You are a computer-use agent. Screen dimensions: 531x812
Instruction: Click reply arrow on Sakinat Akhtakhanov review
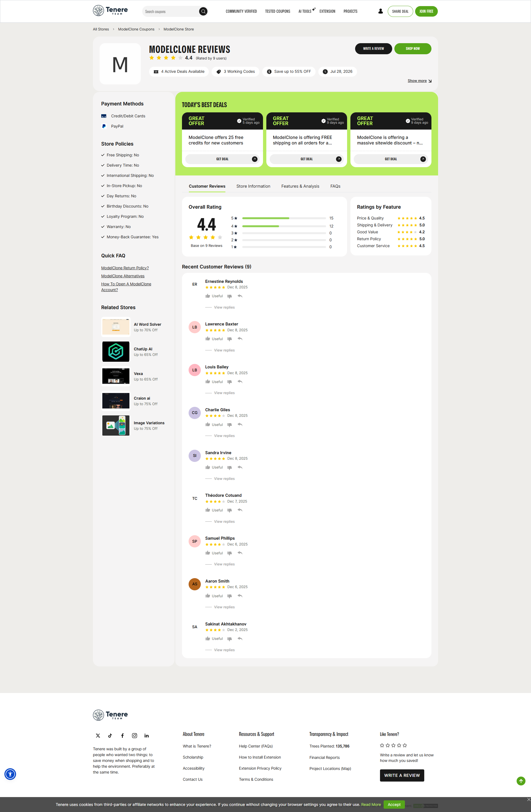[240, 638]
